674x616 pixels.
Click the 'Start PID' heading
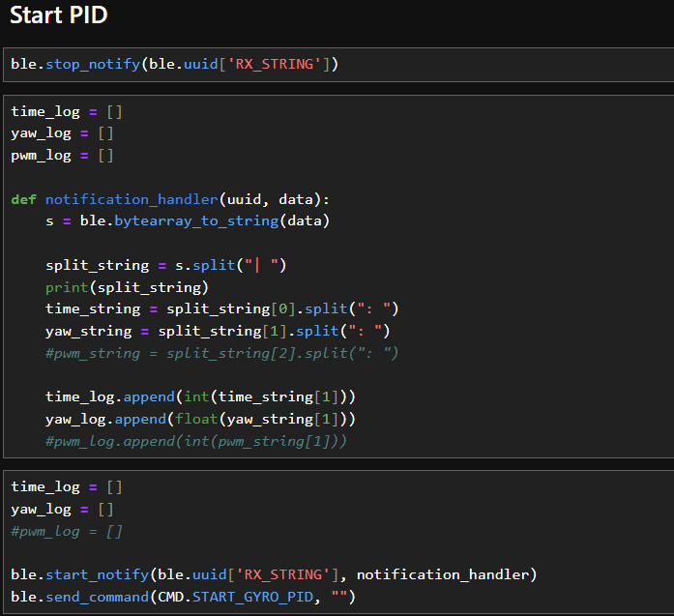click(x=58, y=15)
